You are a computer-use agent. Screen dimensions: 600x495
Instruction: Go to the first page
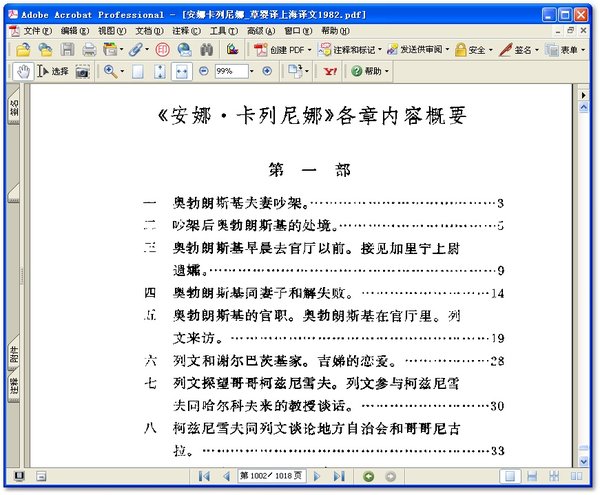pyautogui.click(x=204, y=476)
